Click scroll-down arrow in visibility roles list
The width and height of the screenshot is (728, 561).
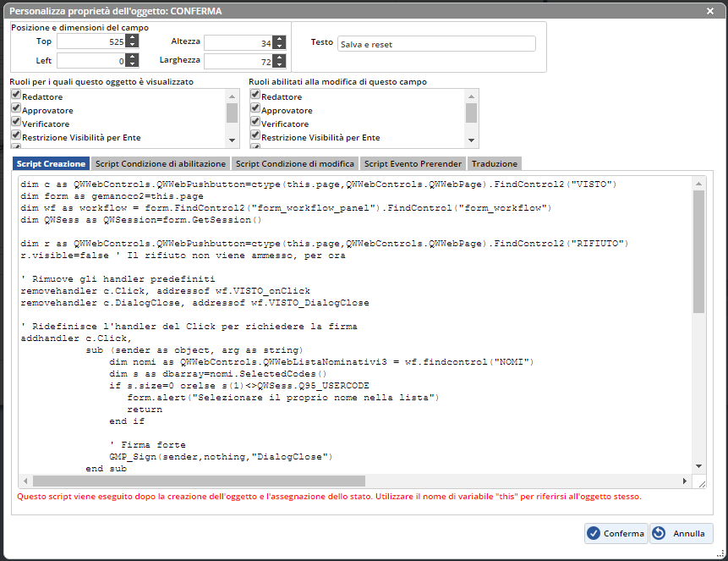point(233,140)
